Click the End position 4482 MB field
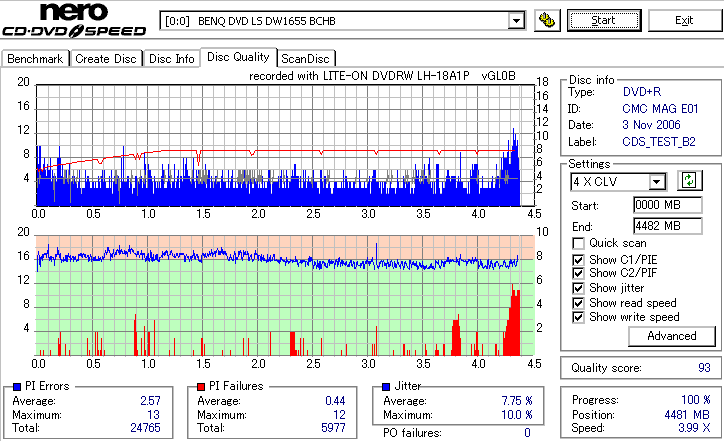The image size is (724, 441). point(668,226)
